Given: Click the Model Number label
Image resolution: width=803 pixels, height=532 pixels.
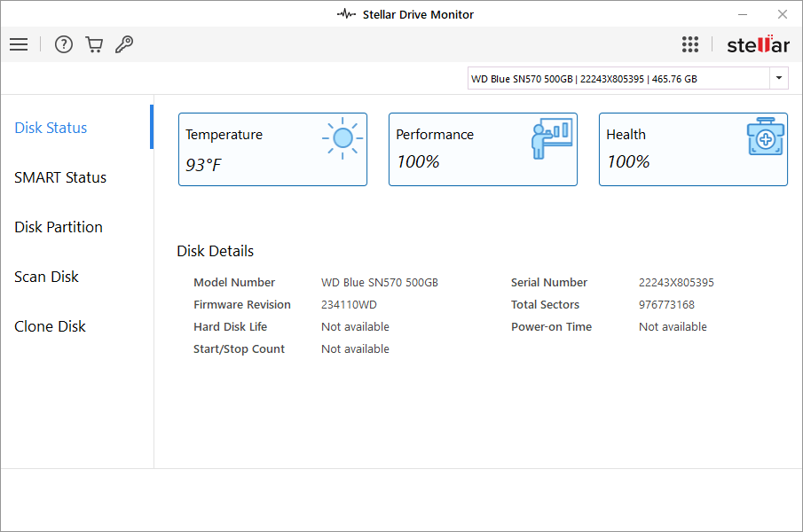Looking at the screenshot, I should pos(234,282).
